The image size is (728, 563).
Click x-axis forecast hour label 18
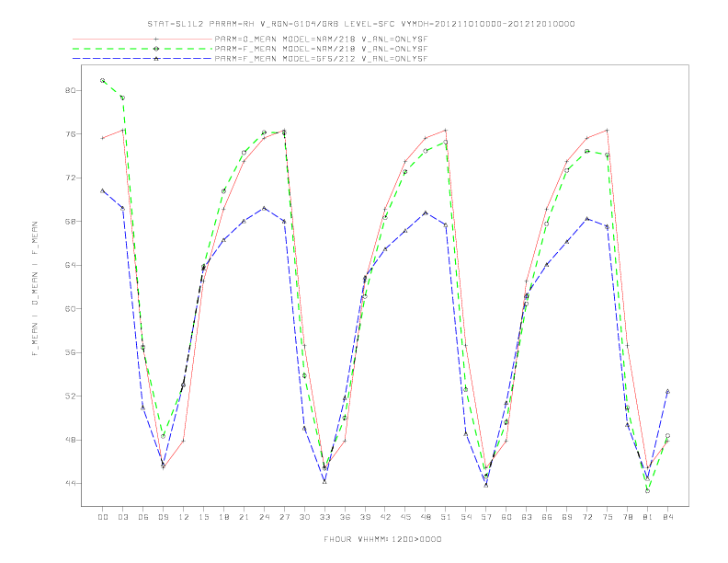[x=223, y=517]
